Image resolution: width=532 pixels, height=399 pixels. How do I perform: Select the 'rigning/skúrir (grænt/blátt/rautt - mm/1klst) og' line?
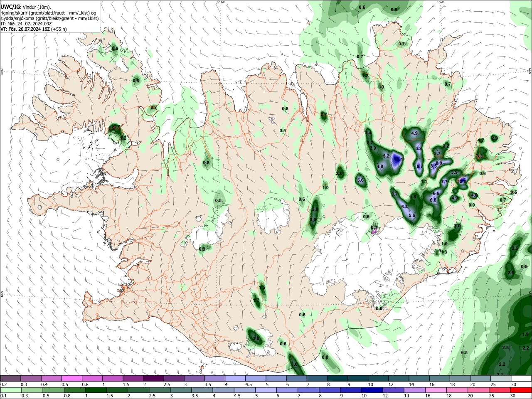49,12
